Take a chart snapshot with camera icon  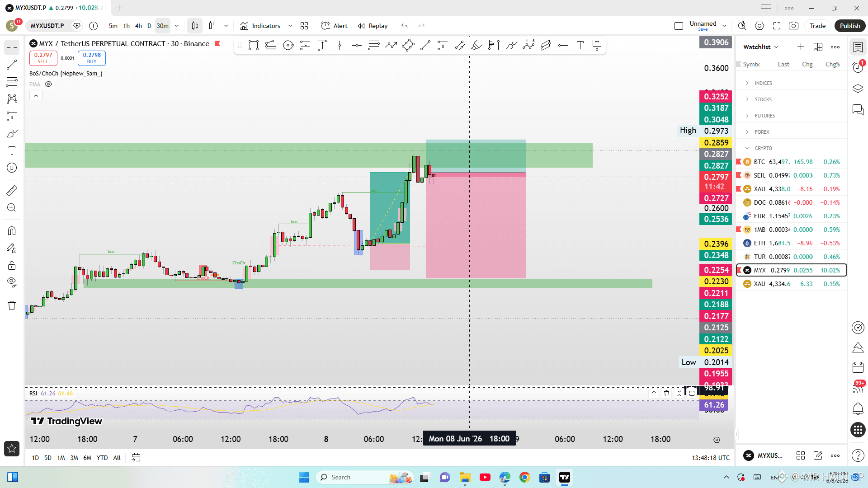point(793,26)
